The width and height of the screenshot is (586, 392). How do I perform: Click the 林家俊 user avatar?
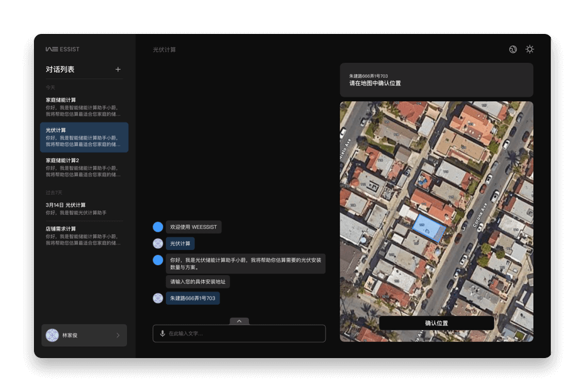click(x=52, y=335)
